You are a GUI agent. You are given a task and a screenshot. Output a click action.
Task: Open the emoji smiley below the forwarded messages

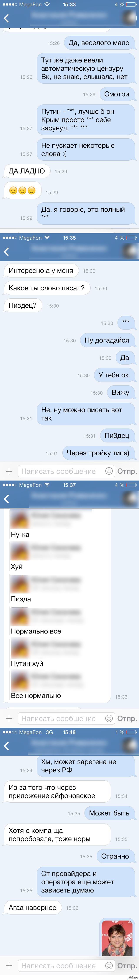pos(109,718)
